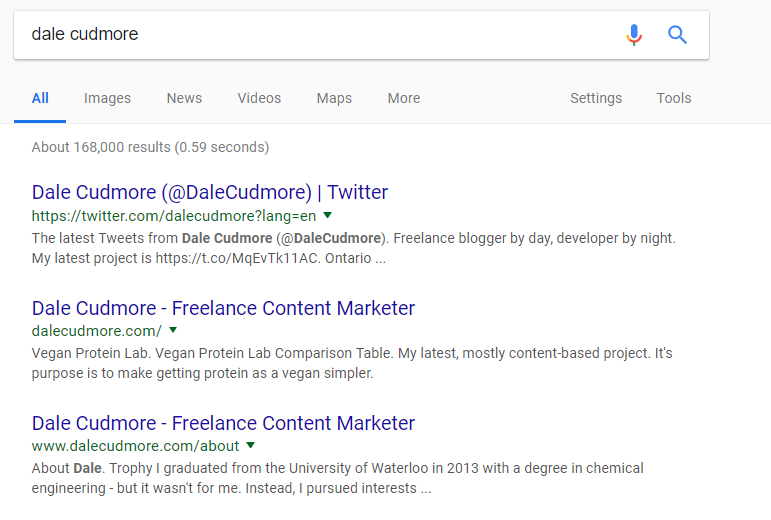Select the Videos tab

coord(259,98)
